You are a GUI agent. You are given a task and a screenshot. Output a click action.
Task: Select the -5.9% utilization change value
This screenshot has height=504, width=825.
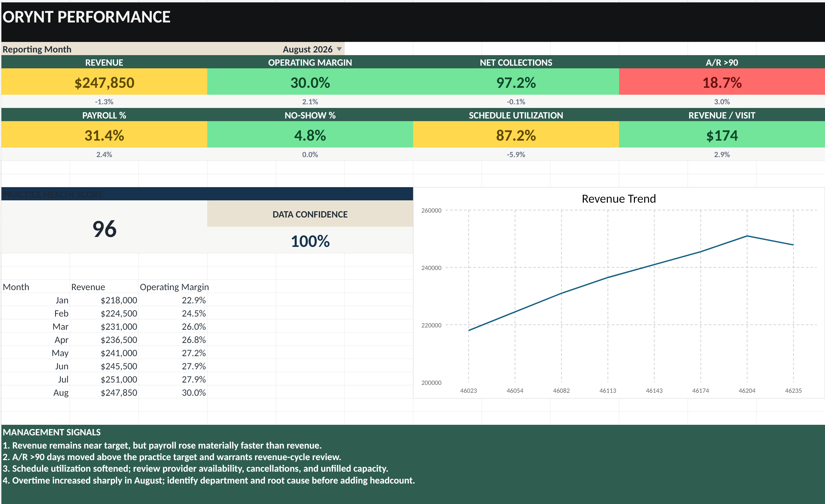click(516, 154)
